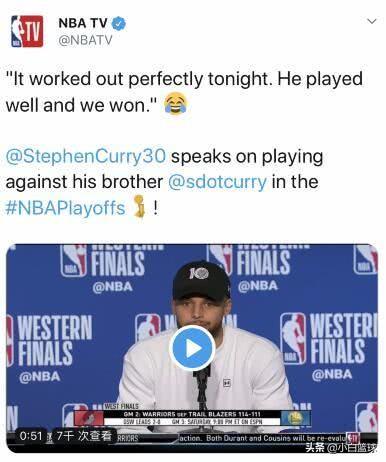This screenshot has height=462, width=386.
Task: Open the NBA TV profile avatar
Action: [x=27, y=31]
